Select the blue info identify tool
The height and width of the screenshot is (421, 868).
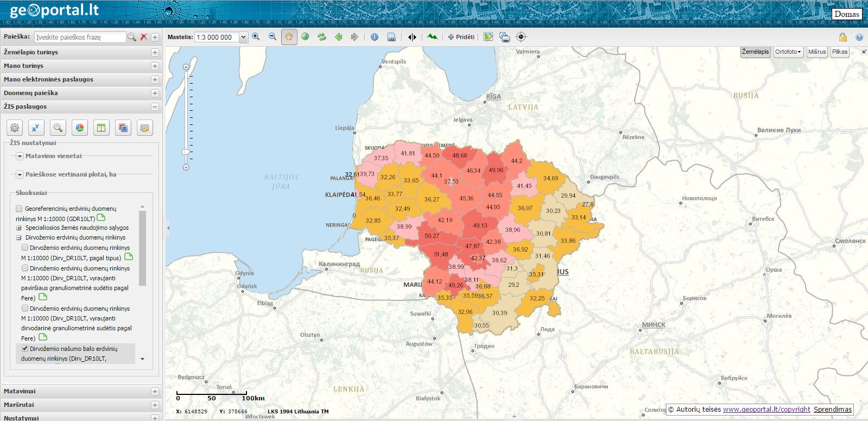(375, 37)
